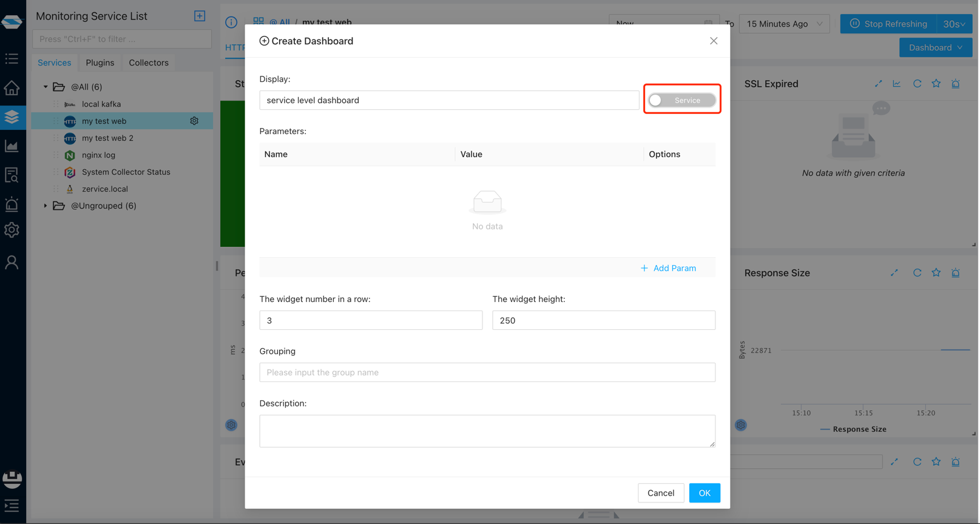Open the 15 Minutes Ago dropdown
The height and width of the screenshot is (524, 980).
(784, 24)
